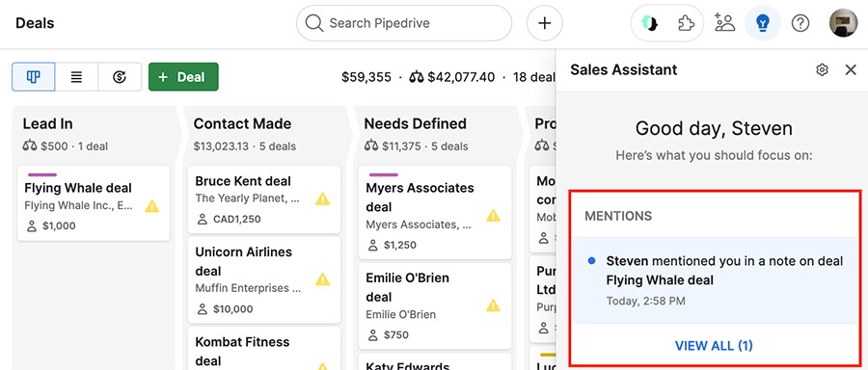868x370 pixels.
Task: Switch to list view of deals
Action: (76, 77)
